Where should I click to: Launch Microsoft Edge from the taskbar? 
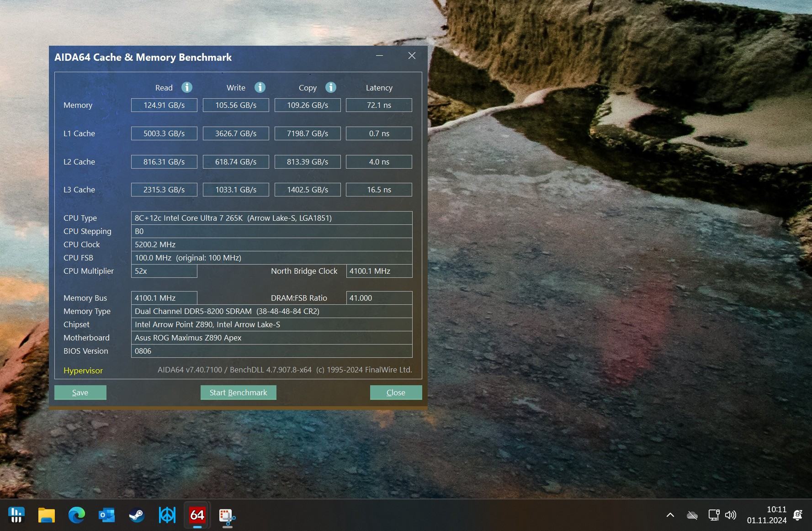(76, 515)
